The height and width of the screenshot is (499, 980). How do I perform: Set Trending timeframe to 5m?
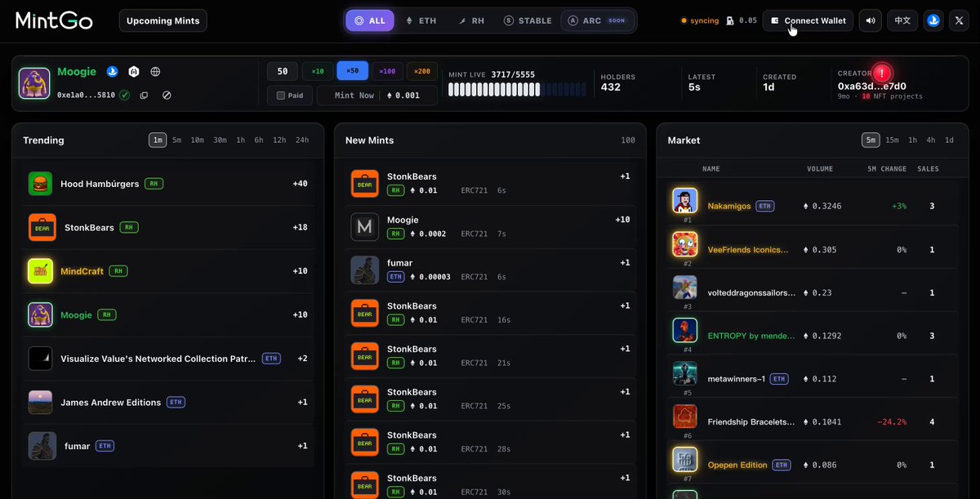coord(176,140)
